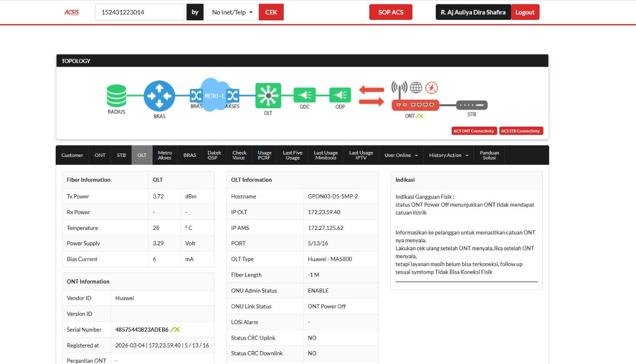
Task: Expand the User Online dropdown menu
Action: coord(401,155)
